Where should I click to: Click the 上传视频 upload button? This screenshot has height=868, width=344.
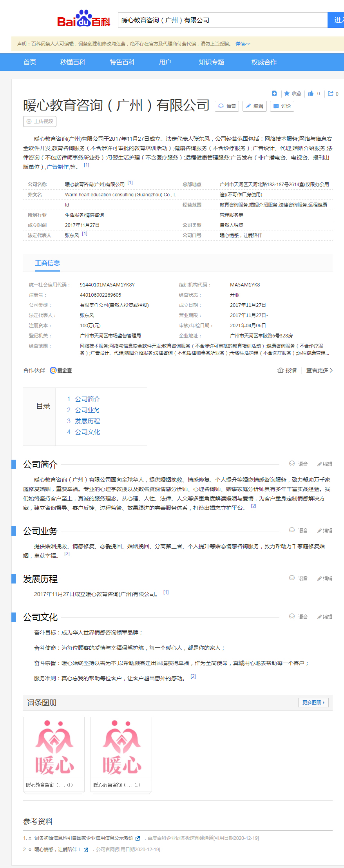pos(40,121)
